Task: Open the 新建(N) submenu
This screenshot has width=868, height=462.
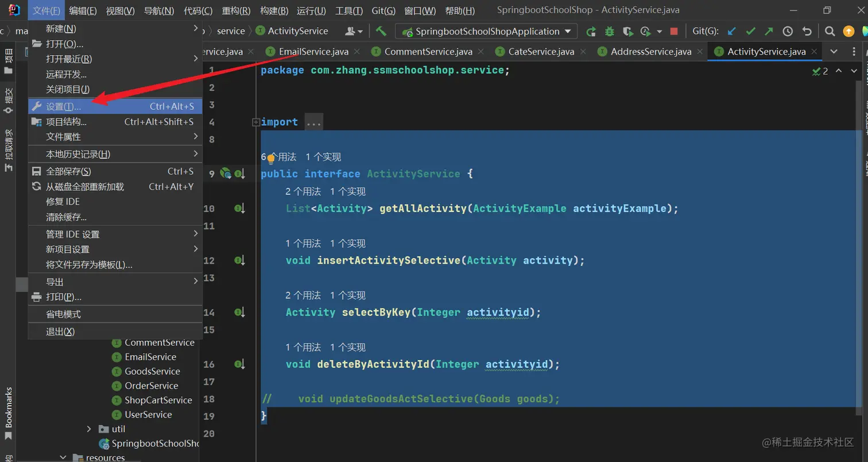Action: click(115, 29)
